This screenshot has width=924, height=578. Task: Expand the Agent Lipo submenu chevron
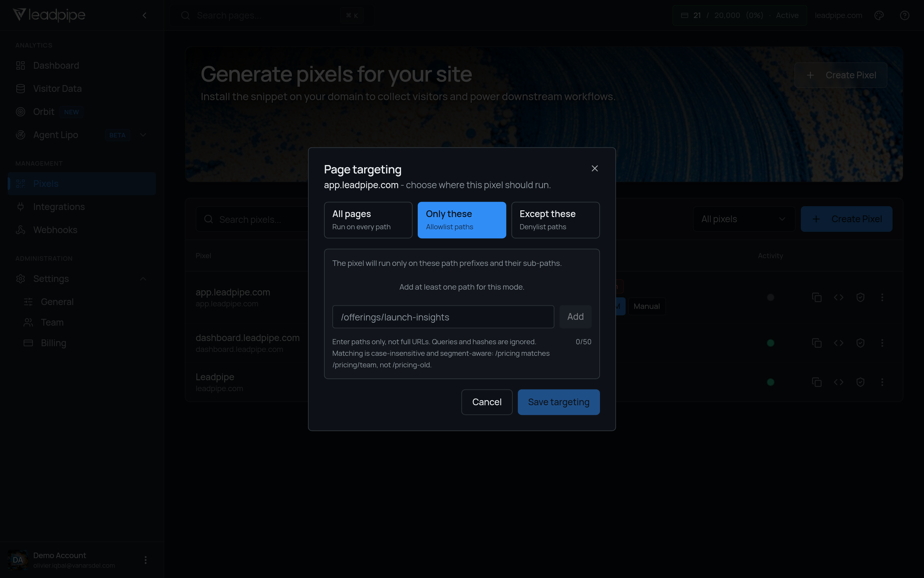pos(143,135)
